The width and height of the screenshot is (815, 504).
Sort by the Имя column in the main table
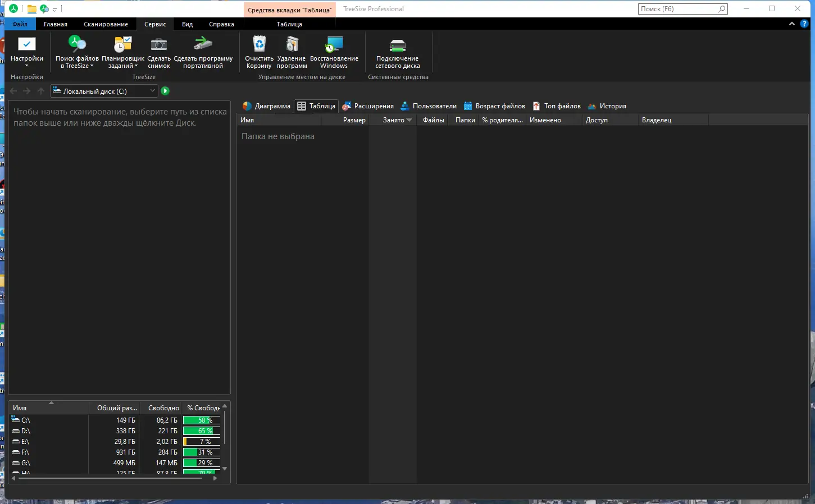coord(279,120)
